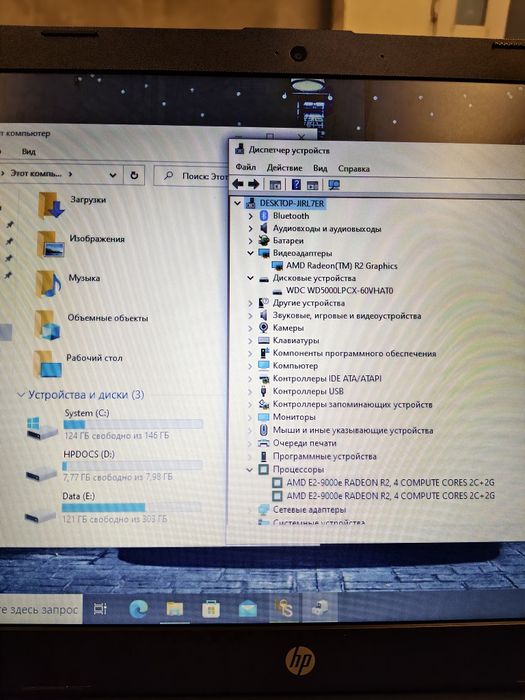Expand the Другие устройства category
The width and height of the screenshot is (525, 700).
pos(250,303)
